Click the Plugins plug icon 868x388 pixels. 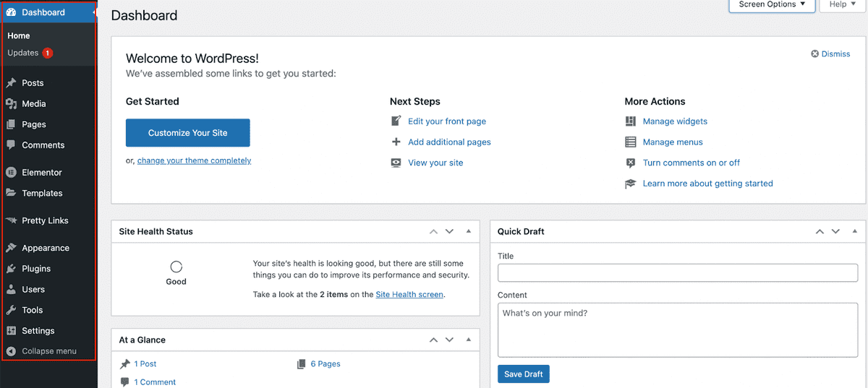click(11, 269)
